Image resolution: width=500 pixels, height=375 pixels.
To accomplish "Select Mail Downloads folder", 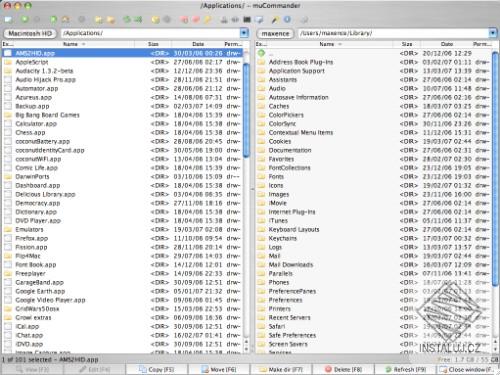I will [374, 265].
